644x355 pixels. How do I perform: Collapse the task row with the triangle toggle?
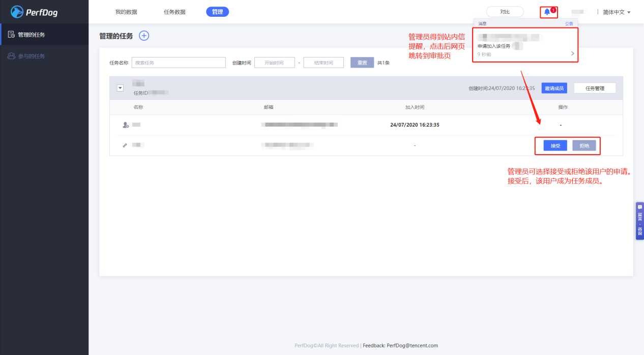tap(121, 88)
